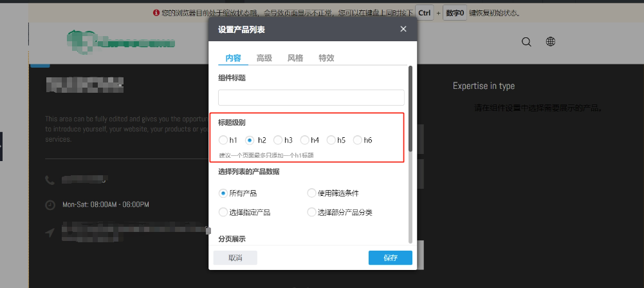Open the globe language icon
The height and width of the screenshot is (288, 644).
(x=551, y=42)
